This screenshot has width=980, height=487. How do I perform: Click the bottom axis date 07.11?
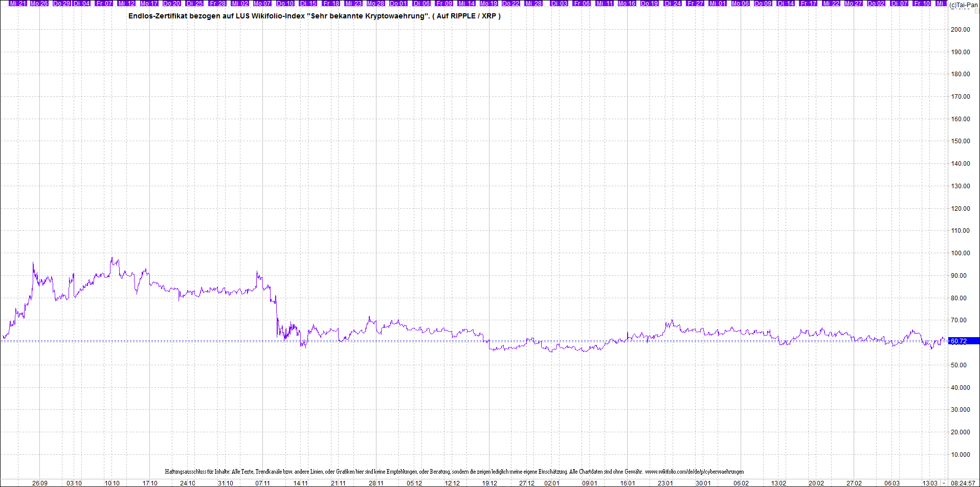click(x=262, y=483)
